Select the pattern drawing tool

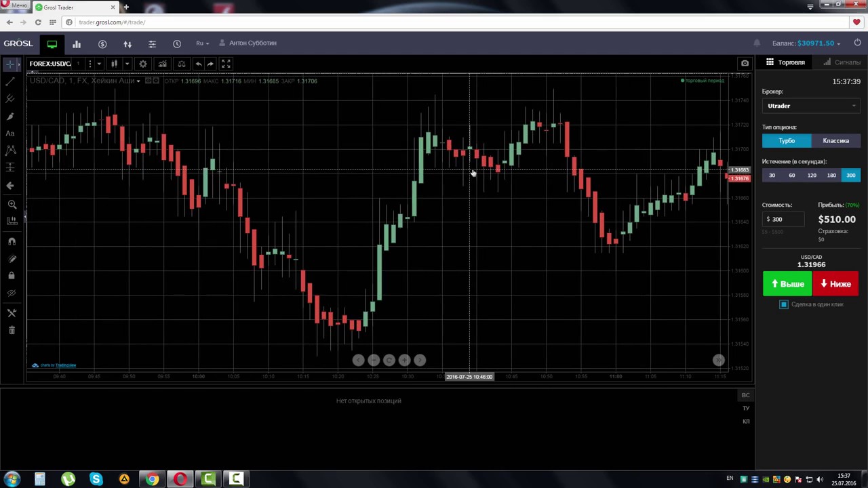(x=10, y=150)
